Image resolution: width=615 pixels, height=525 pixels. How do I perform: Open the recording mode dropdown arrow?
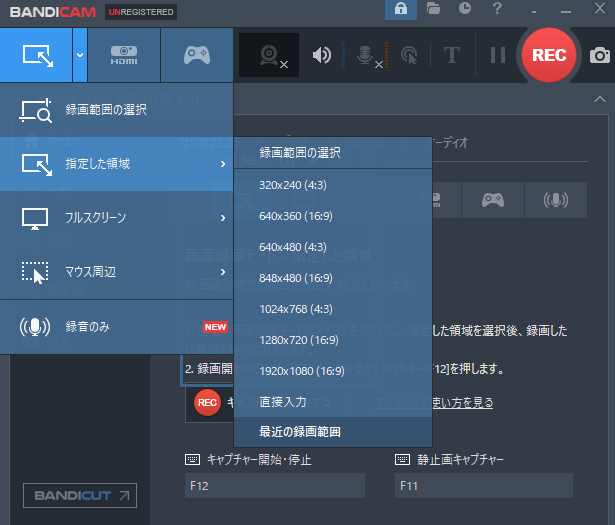point(80,55)
